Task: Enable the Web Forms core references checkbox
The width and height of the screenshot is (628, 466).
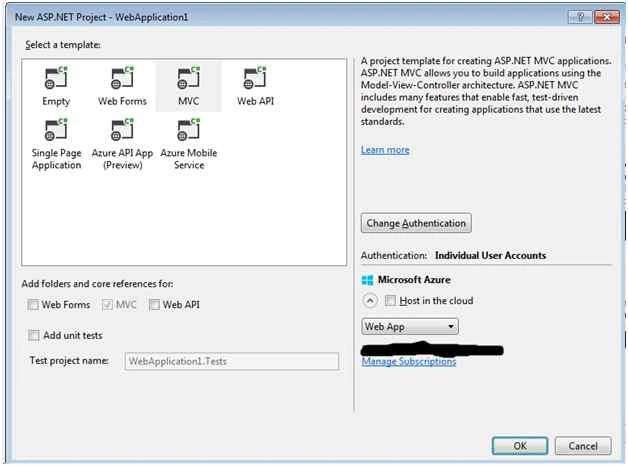Action: [33, 305]
